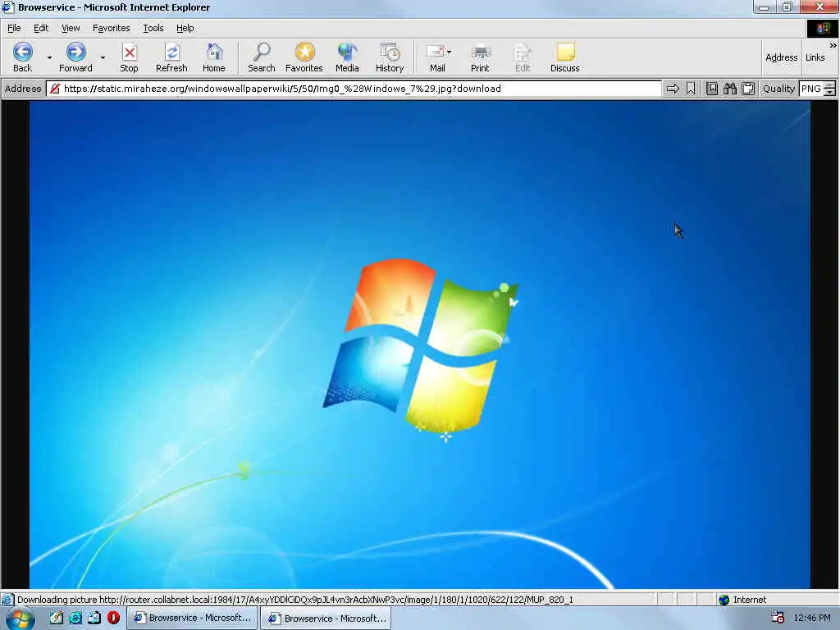840x630 pixels.
Task: Open the Favorites toolbar button
Action: [x=304, y=57]
